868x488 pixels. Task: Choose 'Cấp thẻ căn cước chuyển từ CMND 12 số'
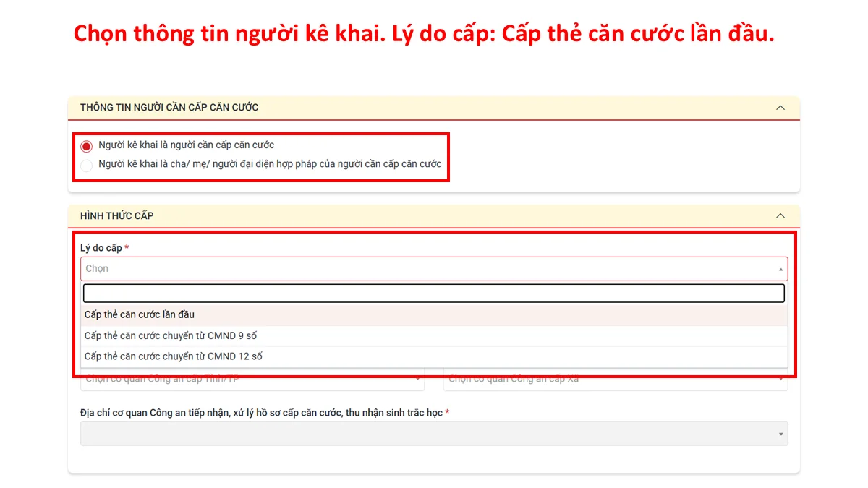(434, 357)
